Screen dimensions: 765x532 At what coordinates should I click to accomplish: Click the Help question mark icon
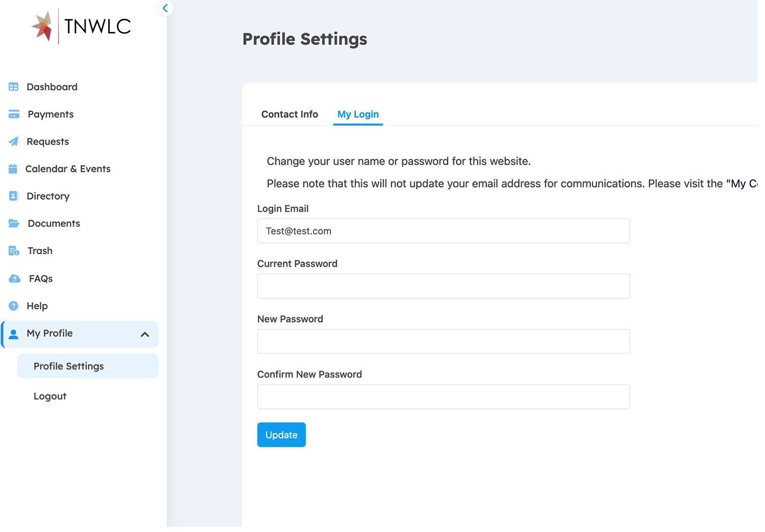coord(14,306)
